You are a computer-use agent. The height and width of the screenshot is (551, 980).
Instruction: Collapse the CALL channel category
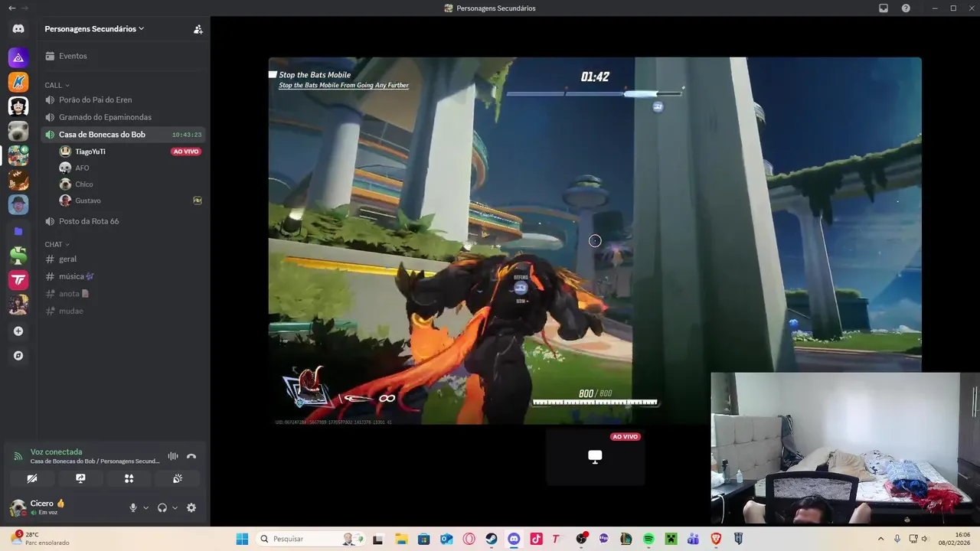[57, 85]
